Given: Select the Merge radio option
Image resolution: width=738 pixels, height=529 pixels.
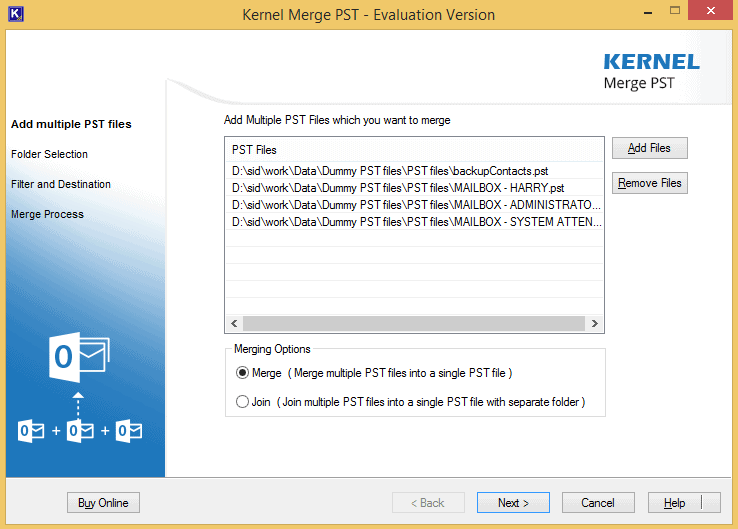Looking at the screenshot, I should (242, 373).
